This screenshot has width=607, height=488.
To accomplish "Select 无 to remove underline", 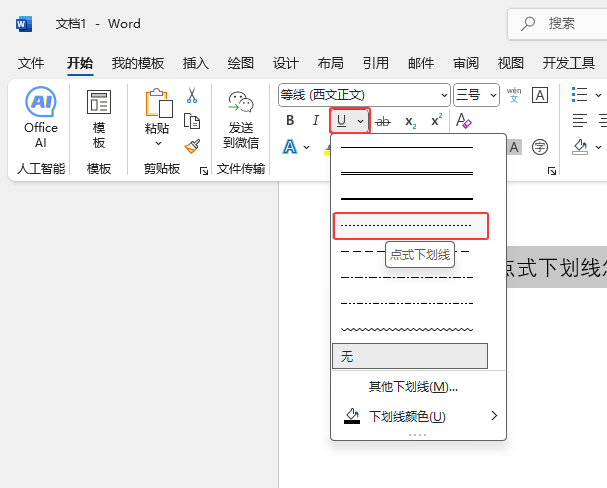I will (410, 356).
